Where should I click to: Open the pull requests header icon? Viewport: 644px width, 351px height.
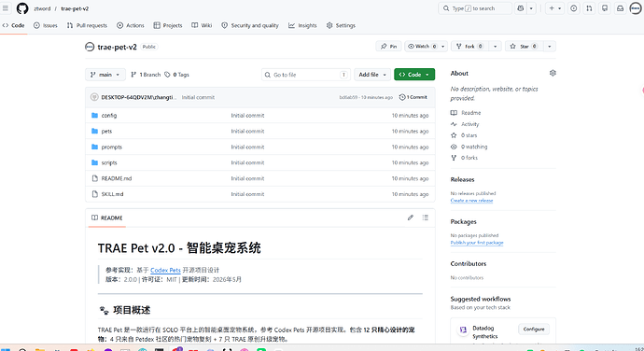click(x=589, y=8)
